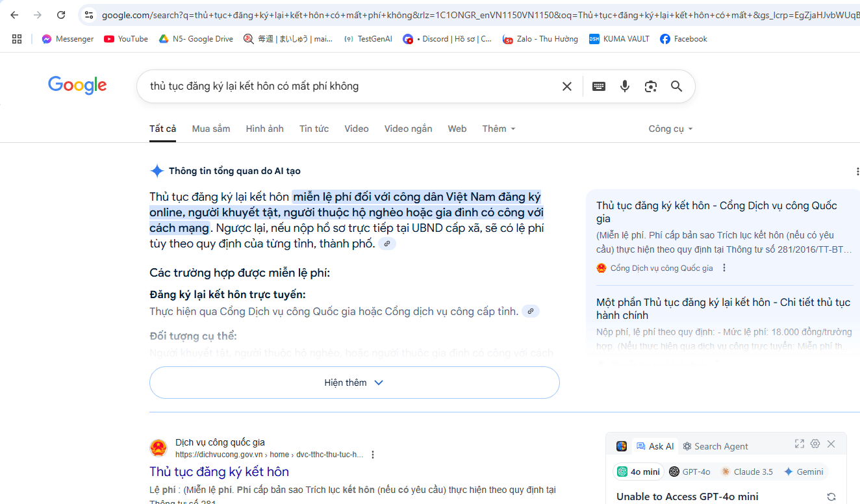The height and width of the screenshot is (504, 860).
Task: Open the on-screen keyboard input tool
Action: coord(599,86)
